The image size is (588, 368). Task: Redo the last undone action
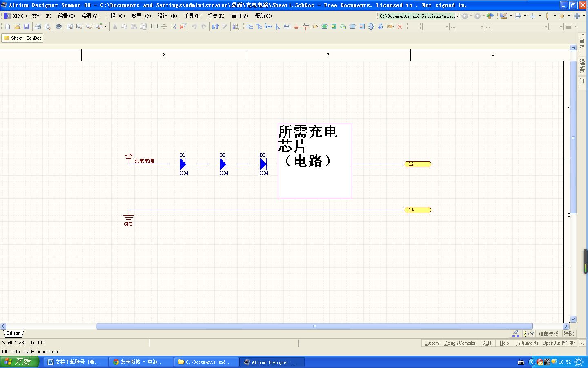[x=204, y=27]
